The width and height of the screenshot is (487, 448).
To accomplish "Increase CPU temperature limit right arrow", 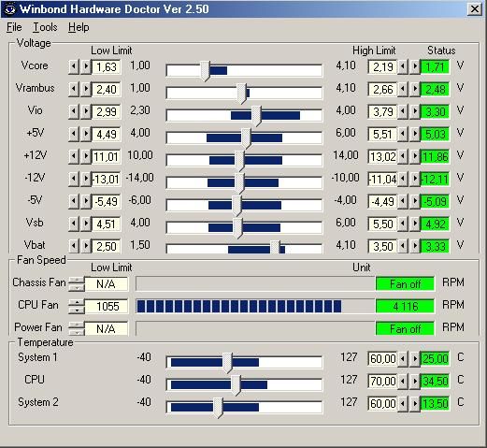I will (415, 381).
